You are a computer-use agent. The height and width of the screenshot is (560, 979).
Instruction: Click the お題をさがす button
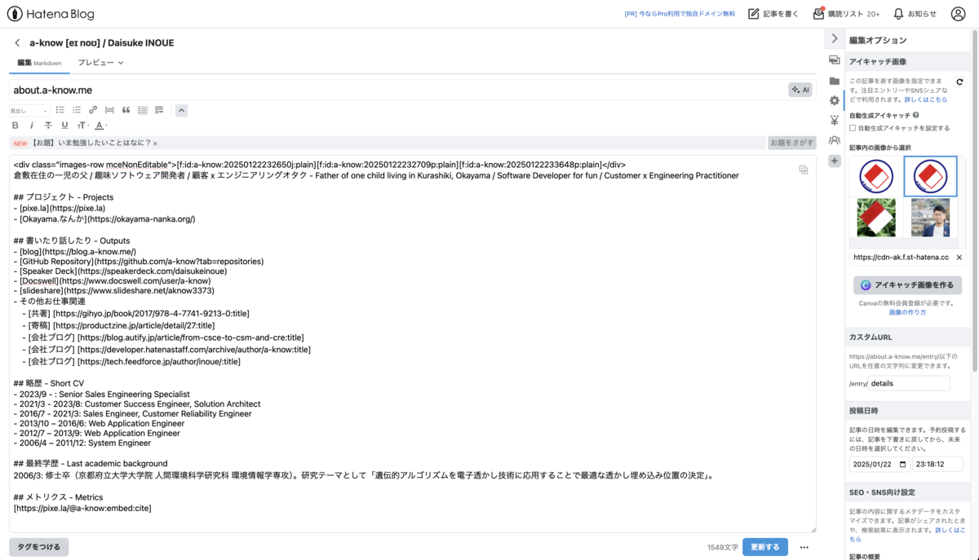(x=791, y=143)
